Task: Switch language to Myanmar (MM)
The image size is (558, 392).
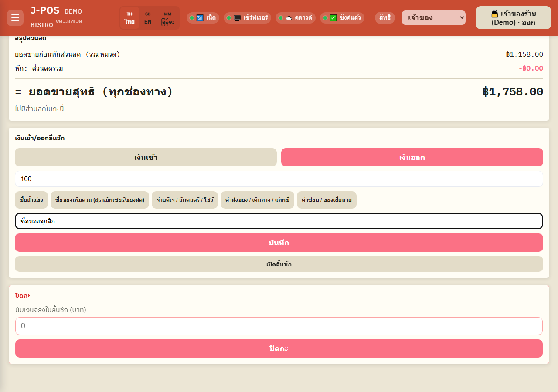Action: [x=167, y=18]
